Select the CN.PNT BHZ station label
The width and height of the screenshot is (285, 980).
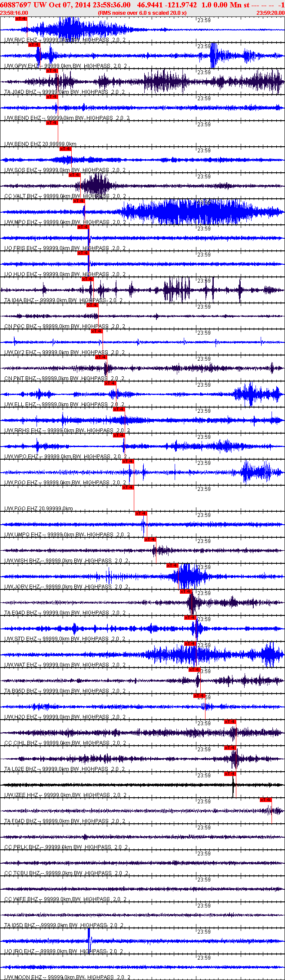pos(64,378)
